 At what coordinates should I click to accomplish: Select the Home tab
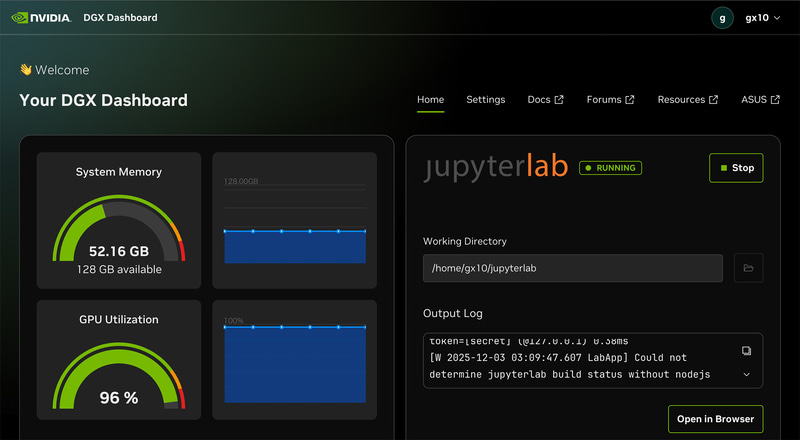pos(431,100)
